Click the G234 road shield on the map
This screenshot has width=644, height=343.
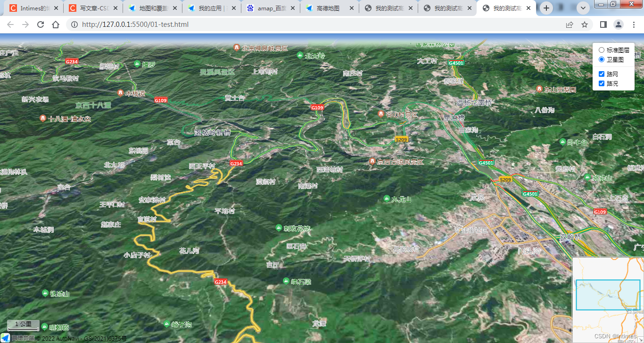pos(236,163)
